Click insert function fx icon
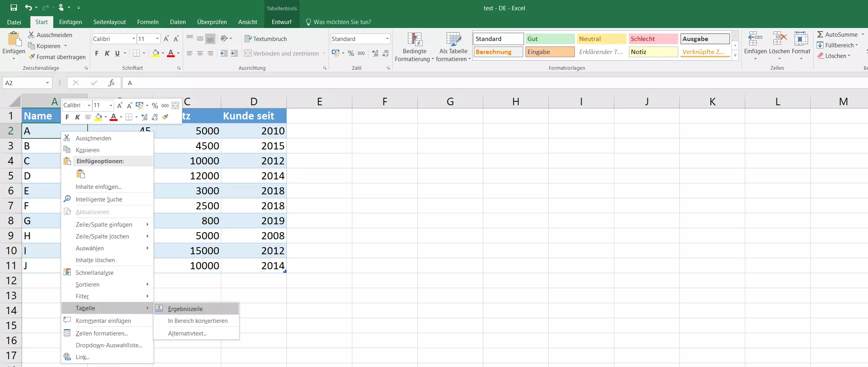The width and height of the screenshot is (868, 367). pyautogui.click(x=111, y=83)
